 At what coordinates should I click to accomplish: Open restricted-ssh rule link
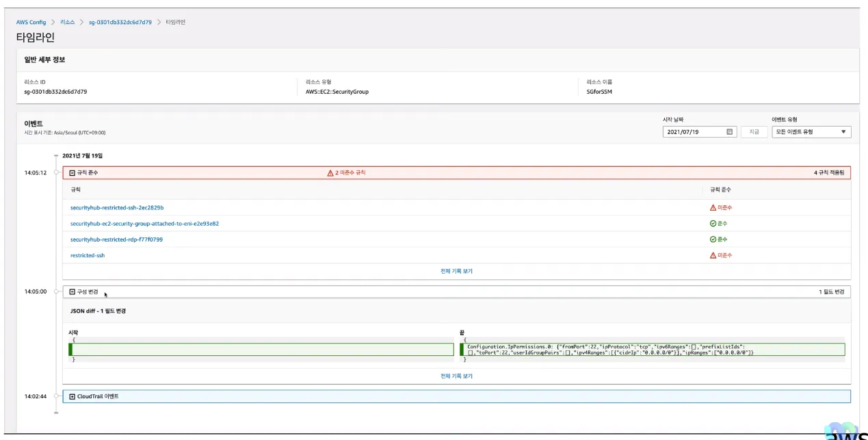[88, 255]
